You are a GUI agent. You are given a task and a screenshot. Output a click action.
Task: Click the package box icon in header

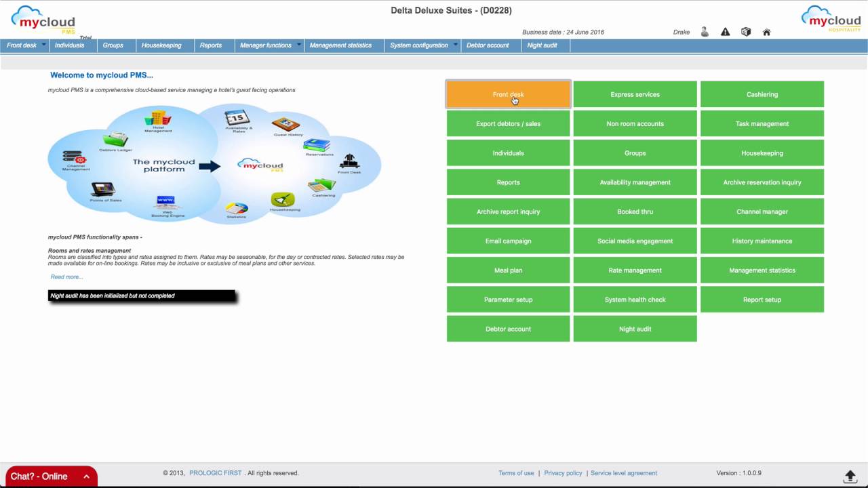point(746,32)
